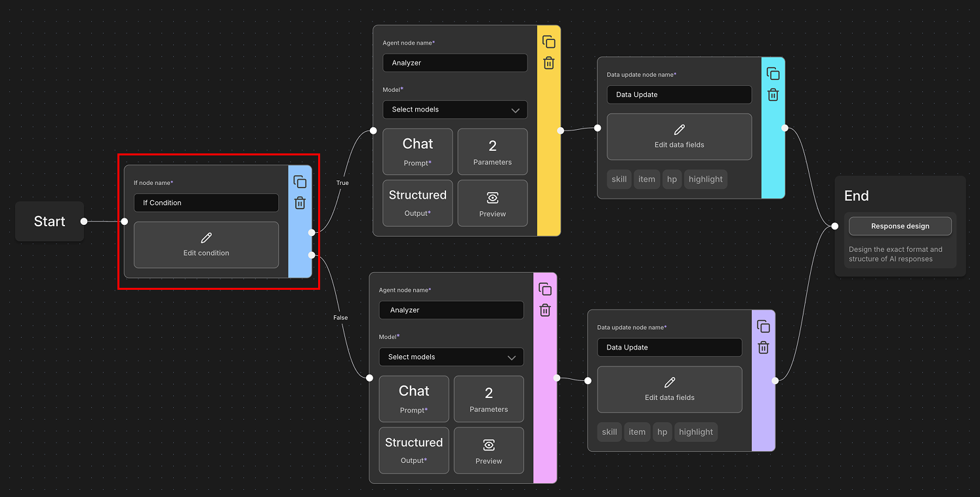Screen dimensions: 980x497
Task: Duplicate the purple Data Update node
Action: click(764, 327)
